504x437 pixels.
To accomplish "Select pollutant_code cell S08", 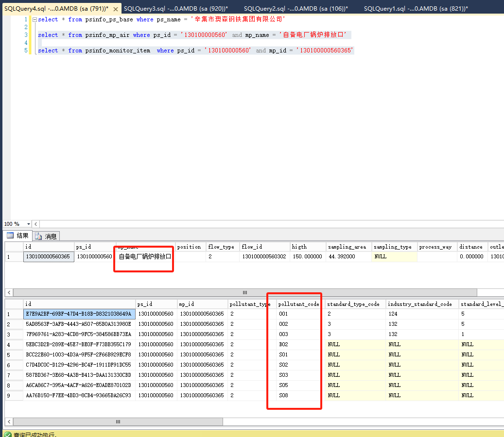I will [300, 395].
